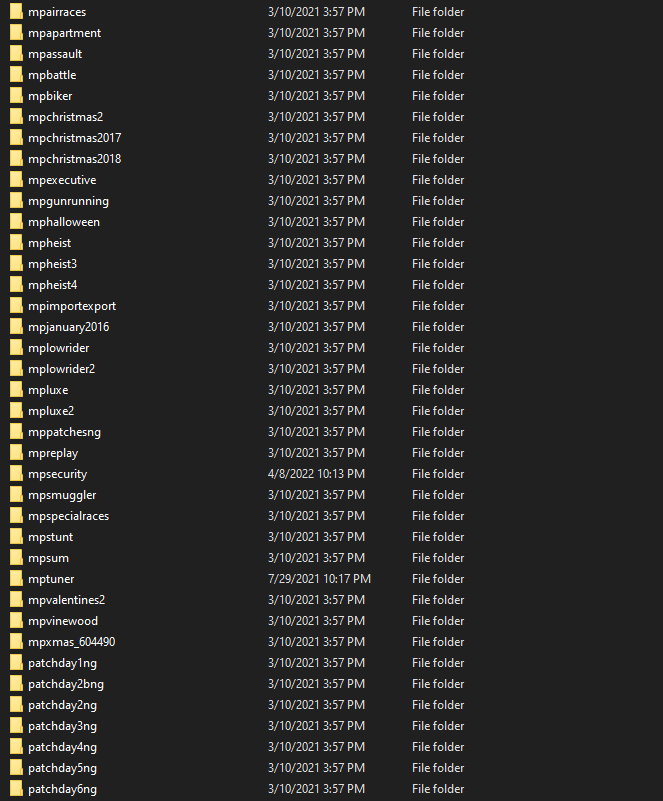Screen dimensions: 663x801
Task: Select the mpheist4 folder icon
Action: [x=16, y=285]
